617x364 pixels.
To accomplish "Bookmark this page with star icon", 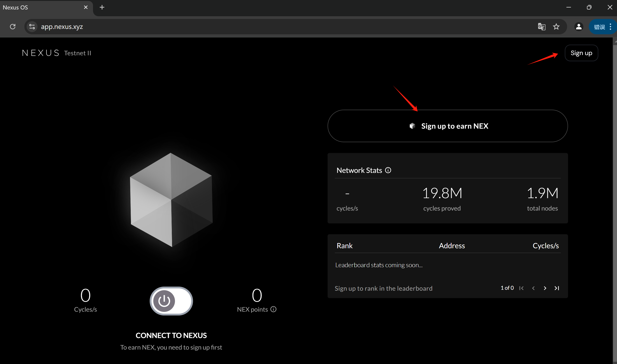I will [x=556, y=26].
